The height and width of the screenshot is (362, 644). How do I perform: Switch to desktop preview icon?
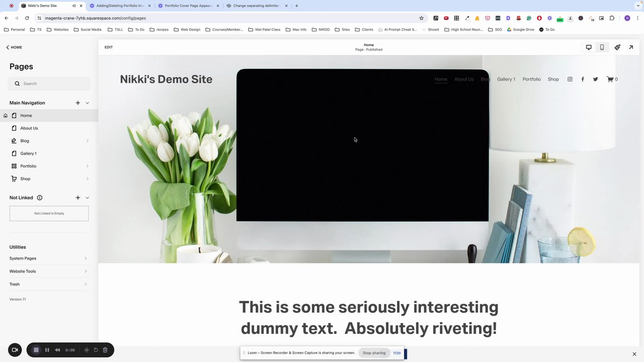pos(589,47)
